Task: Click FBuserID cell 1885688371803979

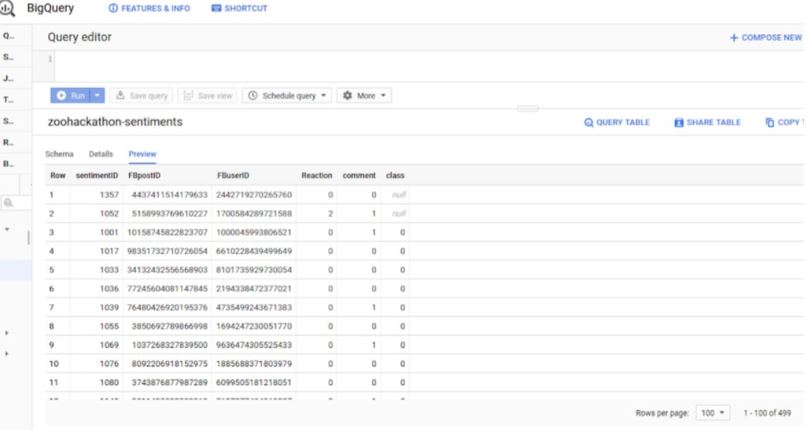Action: tap(254, 364)
